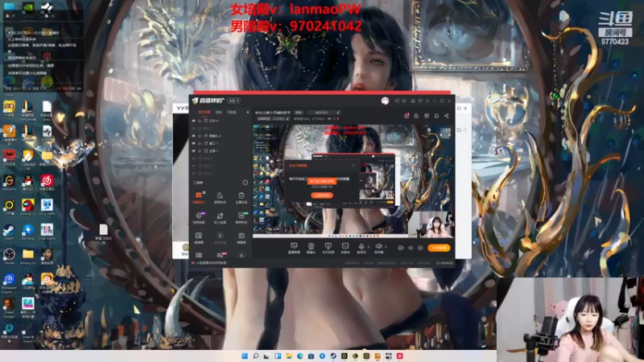Click the notification bell icon above the preview
The width and height of the screenshot is (644, 362).
tap(436, 116)
